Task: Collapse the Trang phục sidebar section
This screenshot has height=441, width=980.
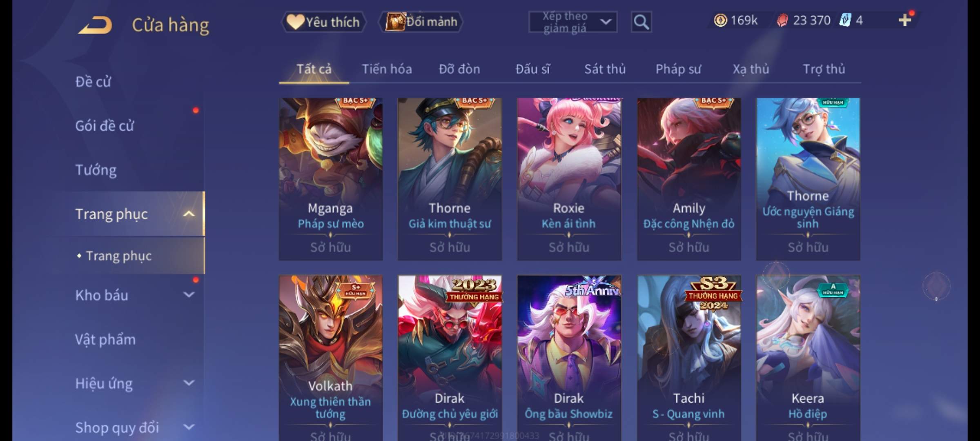Action: [189, 214]
